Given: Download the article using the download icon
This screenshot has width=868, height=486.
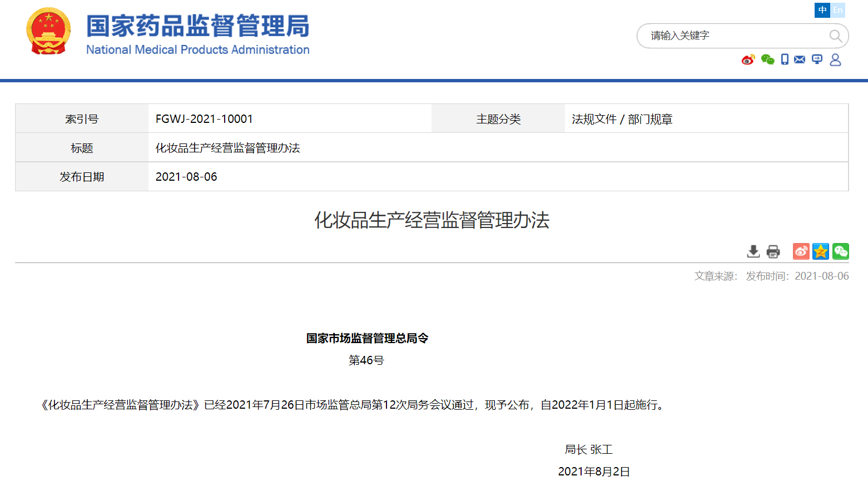Looking at the screenshot, I should (x=753, y=251).
